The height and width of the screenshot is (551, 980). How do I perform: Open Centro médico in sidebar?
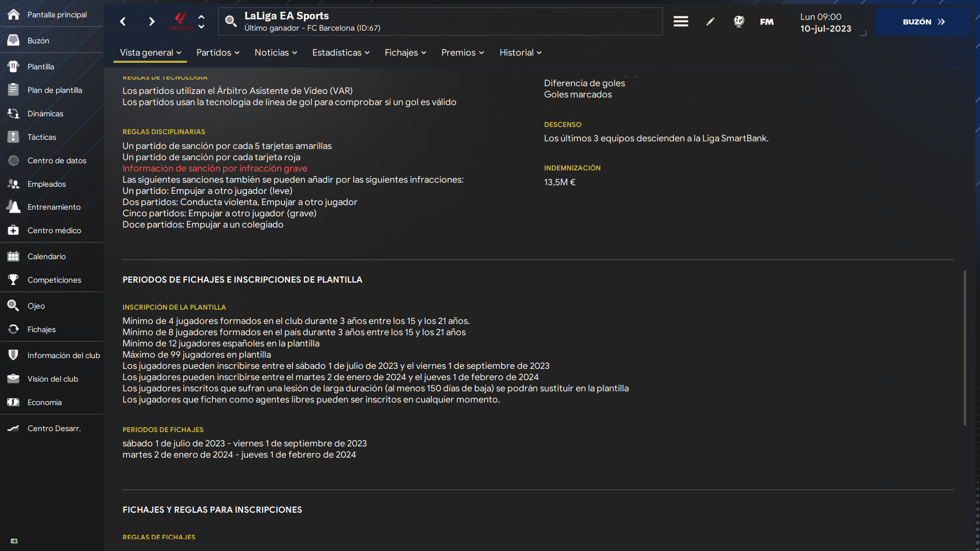coord(54,231)
